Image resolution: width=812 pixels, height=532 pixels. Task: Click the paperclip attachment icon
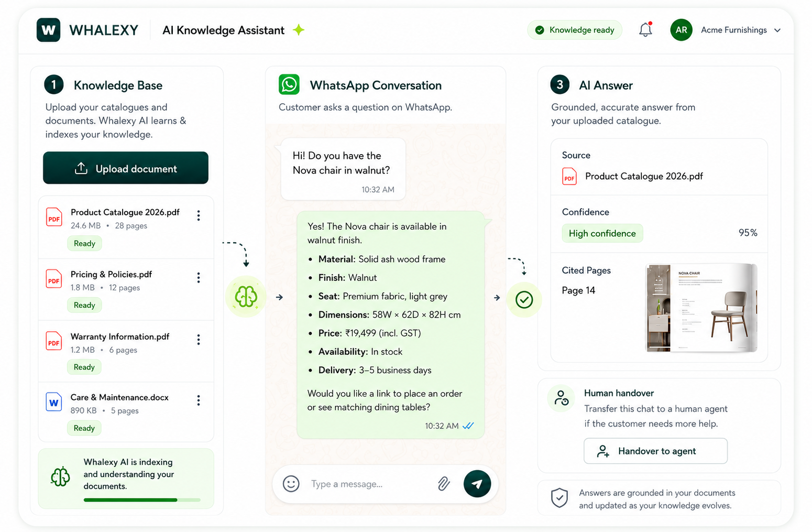point(444,483)
